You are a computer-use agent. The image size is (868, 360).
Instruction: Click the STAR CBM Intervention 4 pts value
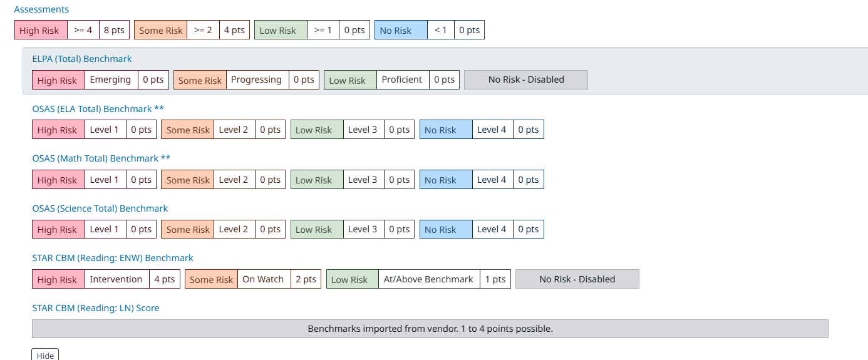pyautogui.click(x=165, y=279)
